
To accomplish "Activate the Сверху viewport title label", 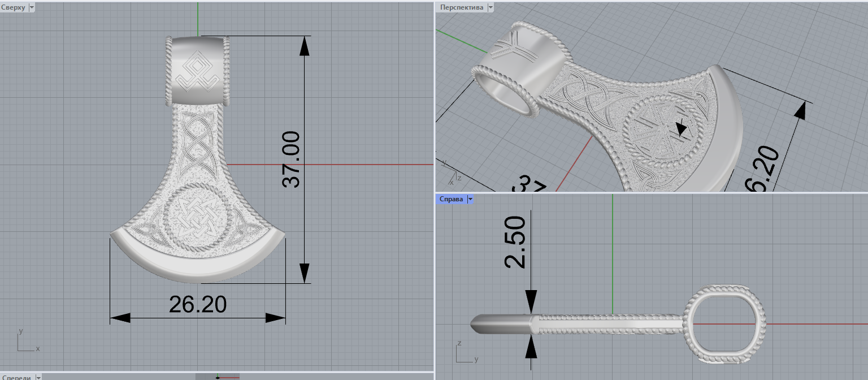I will coord(14,7).
